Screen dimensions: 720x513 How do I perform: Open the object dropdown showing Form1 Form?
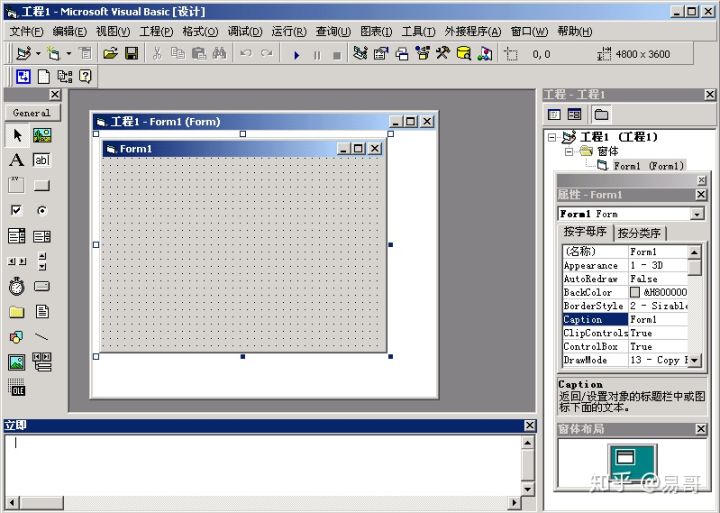[697, 214]
